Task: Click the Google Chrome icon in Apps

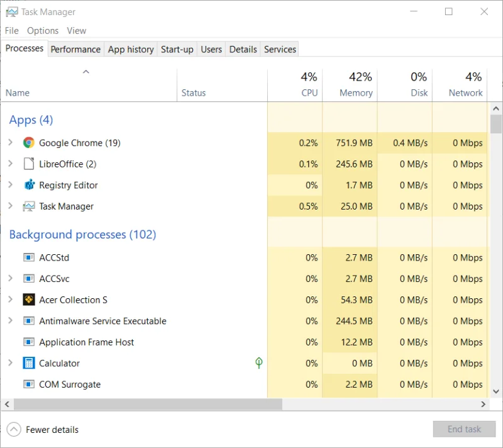Action: [x=29, y=142]
